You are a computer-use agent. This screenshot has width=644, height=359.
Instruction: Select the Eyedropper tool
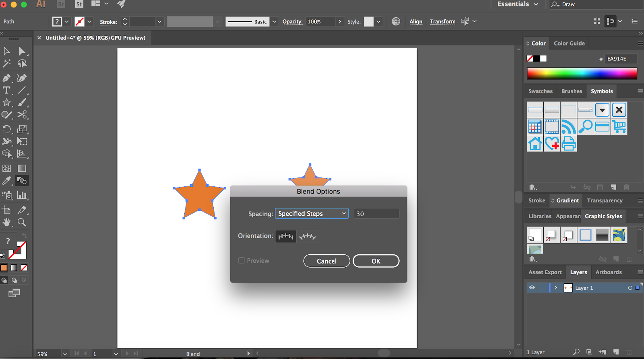(7, 181)
